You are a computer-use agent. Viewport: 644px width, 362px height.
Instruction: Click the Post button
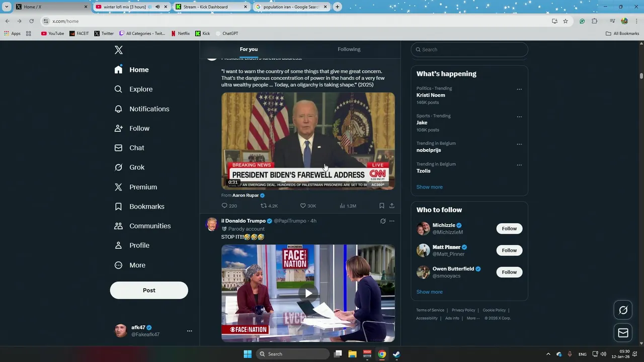click(x=149, y=290)
